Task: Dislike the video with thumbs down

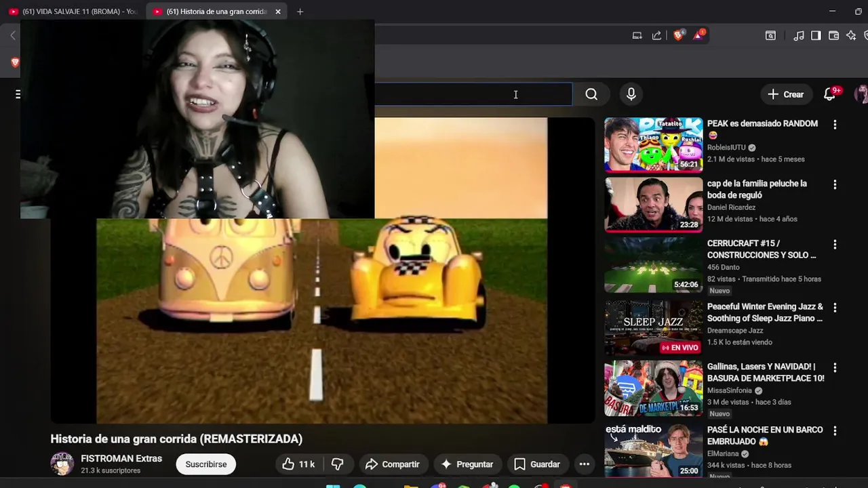Action: [x=337, y=464]
